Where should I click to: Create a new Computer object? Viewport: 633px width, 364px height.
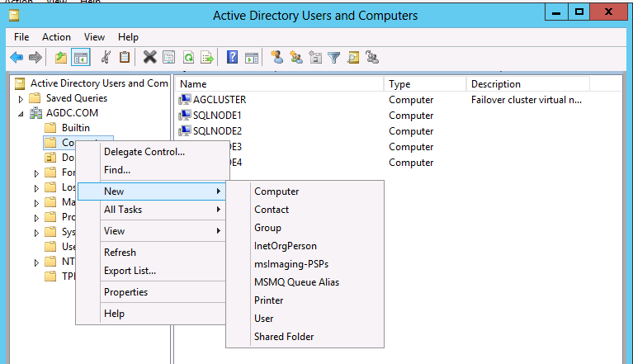tap(305, 191)
